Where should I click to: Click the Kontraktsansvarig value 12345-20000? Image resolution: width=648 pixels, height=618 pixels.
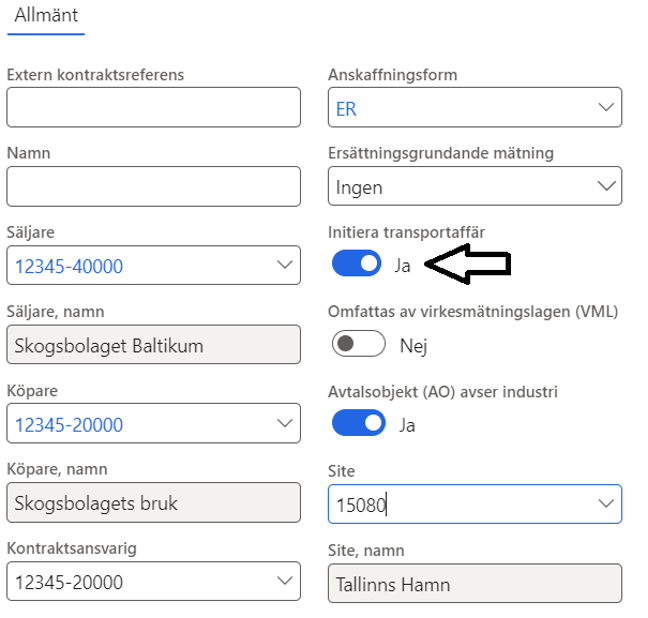point(69,582)
